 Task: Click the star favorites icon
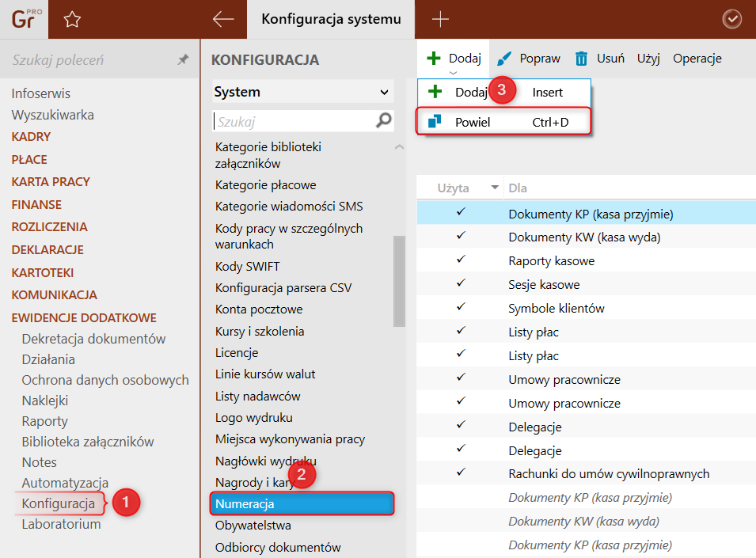(x=72, y=20)
